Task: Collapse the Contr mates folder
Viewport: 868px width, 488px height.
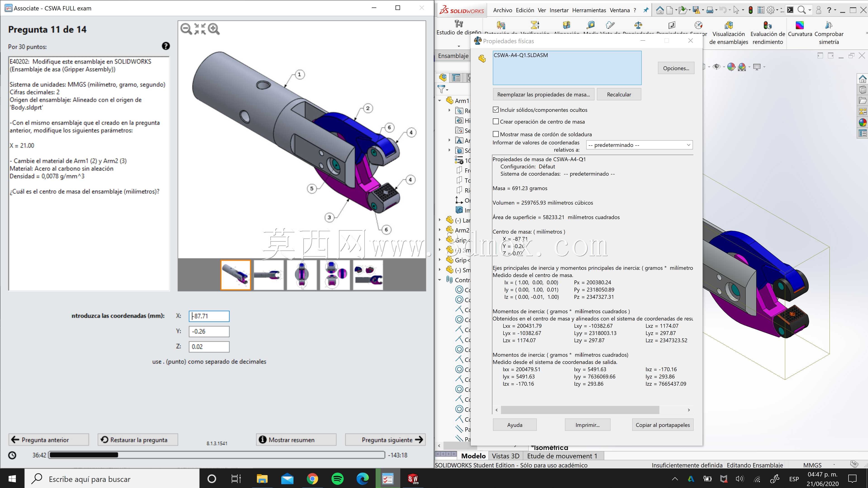Action: pos(440,280)
